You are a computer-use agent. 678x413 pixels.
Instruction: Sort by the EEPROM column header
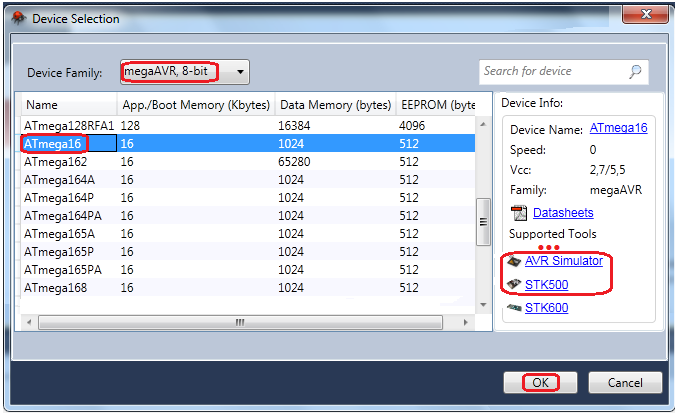click(x=438, y=105)
